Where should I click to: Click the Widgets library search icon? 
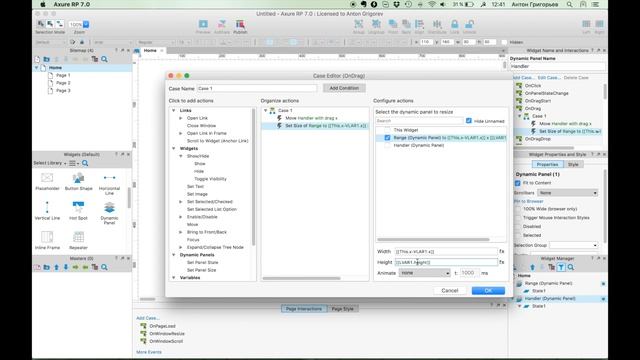click(85, 163)
